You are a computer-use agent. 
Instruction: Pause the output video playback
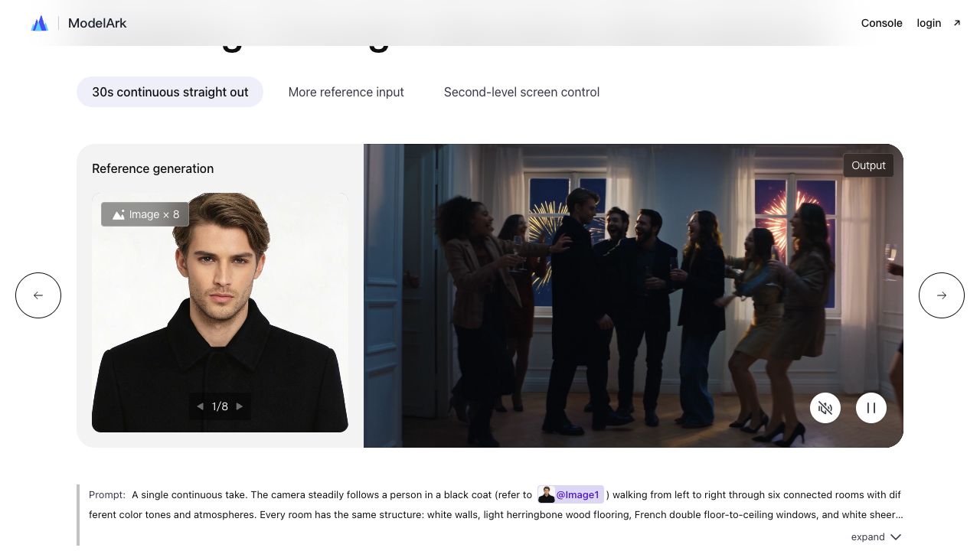(871, 408)
